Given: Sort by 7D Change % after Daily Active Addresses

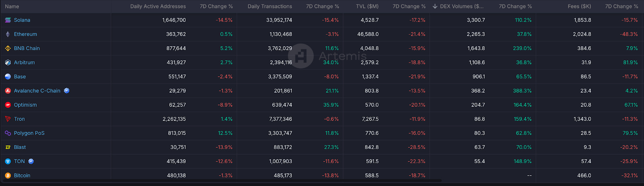Looking at the screenshot, I should (217, 6).
